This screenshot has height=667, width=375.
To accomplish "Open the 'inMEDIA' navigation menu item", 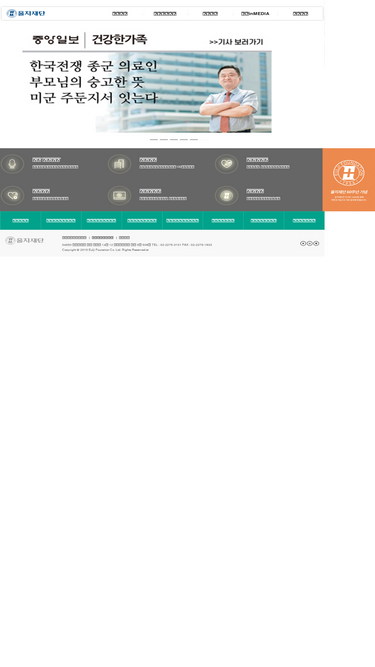I will click(255, 14).
